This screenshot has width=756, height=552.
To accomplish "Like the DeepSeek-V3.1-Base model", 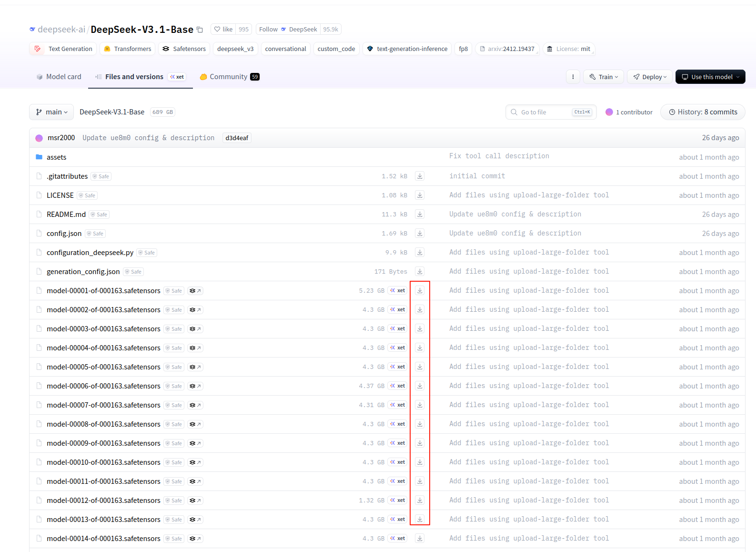I will [223, 29].
